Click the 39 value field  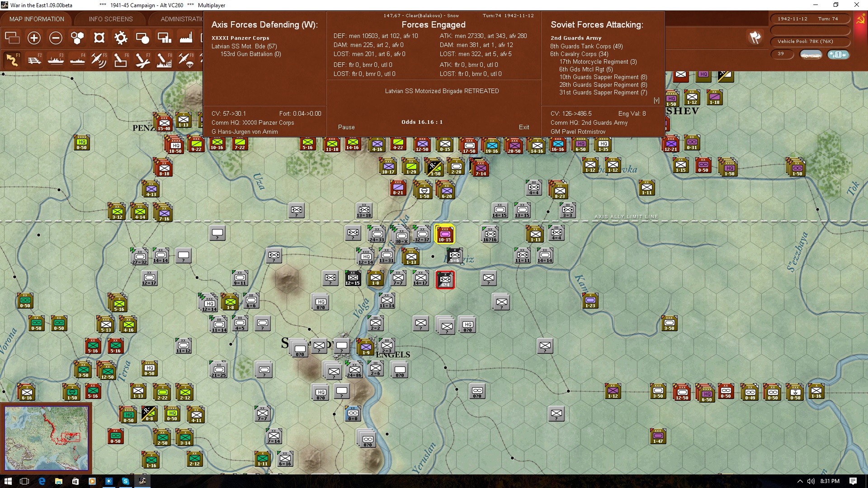click(782, 54)
